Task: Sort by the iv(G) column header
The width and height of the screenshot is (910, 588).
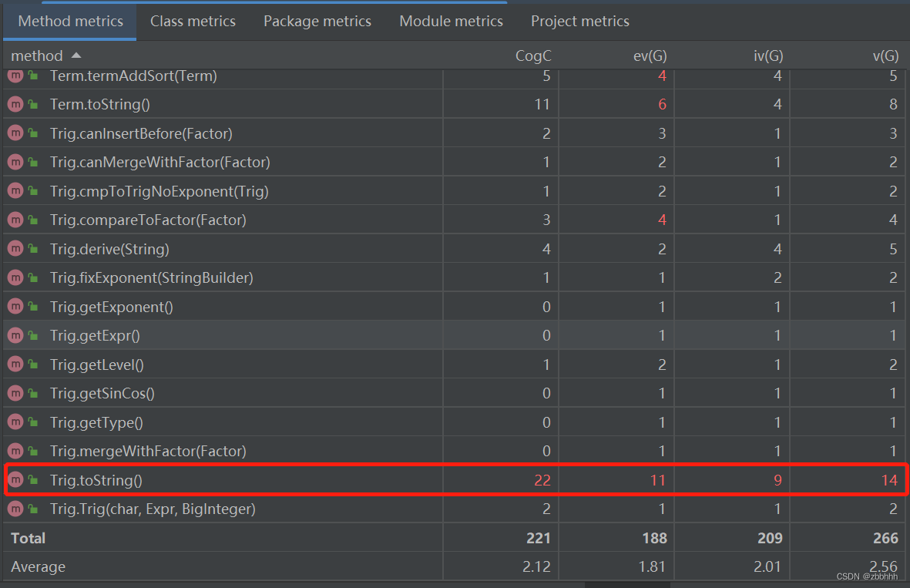Action: tap(768, 55)
